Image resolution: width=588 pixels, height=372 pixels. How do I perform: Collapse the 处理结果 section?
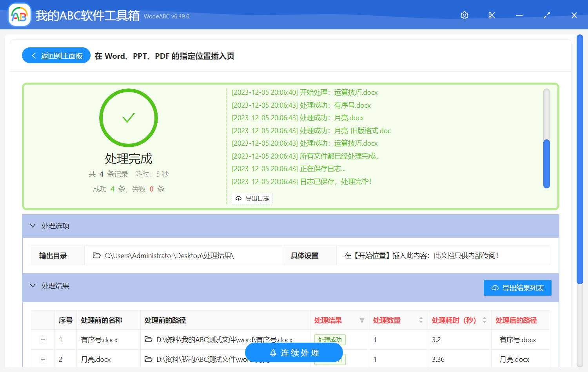click(33, 286)
